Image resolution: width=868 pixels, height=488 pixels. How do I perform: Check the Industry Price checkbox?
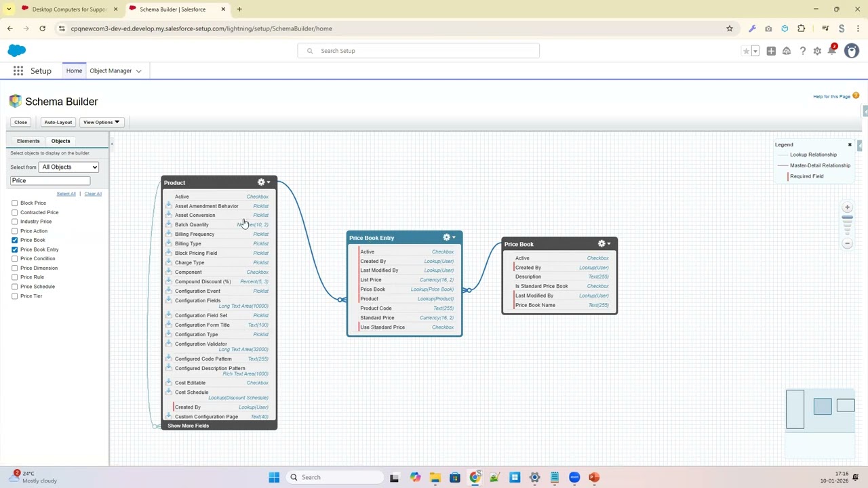(x=15, y=222)
